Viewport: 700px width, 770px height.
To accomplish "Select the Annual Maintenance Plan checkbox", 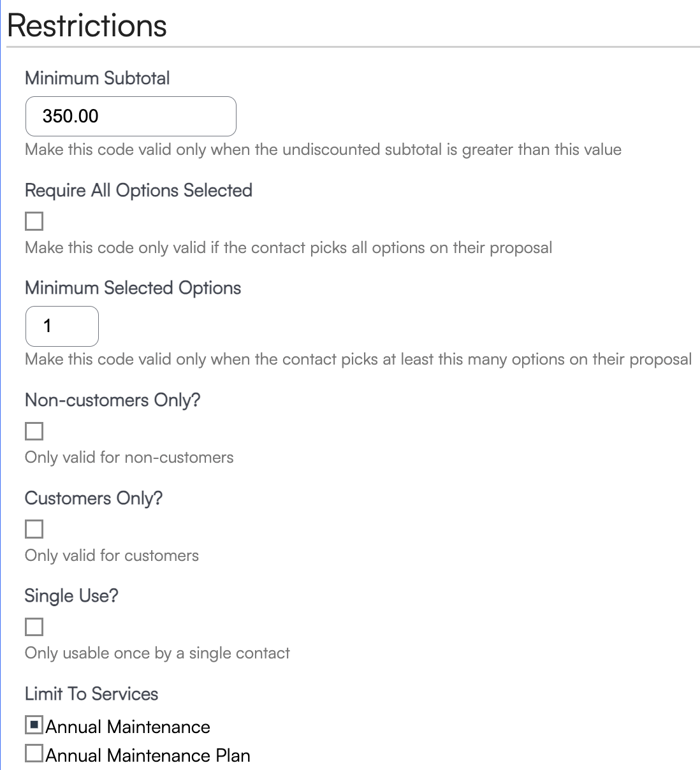I will 34,753.
